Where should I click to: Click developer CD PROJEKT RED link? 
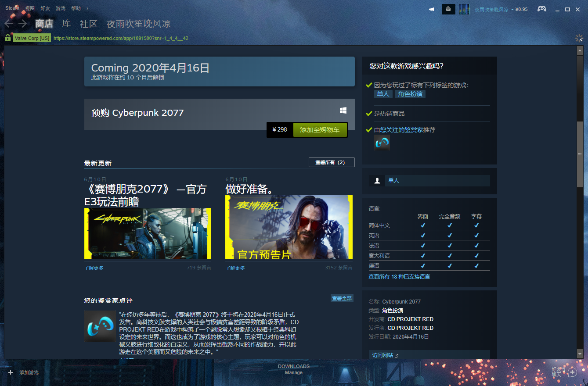coord(411,319)
